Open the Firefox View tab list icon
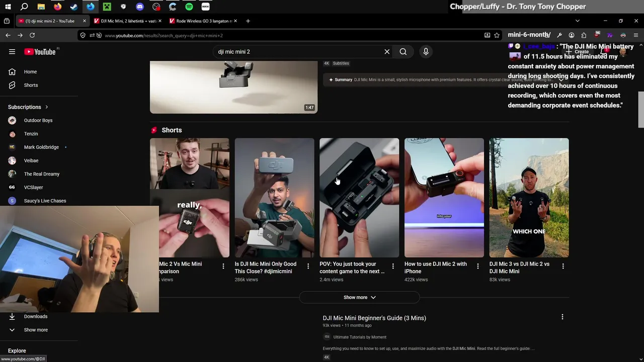 [x=7, y=21]
